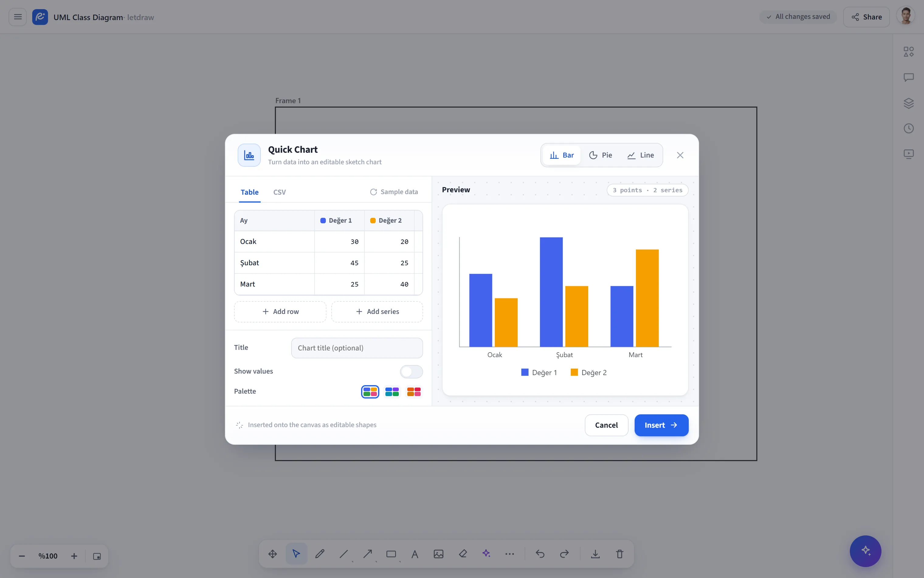The height and width of the screenshot is (578, 924).
Task: Open the shapes library panel icon
Action: point(908,52)
